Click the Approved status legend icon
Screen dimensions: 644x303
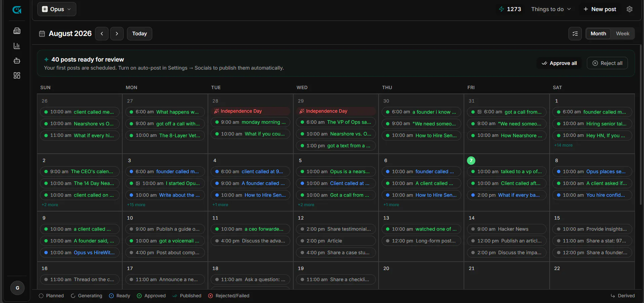(139, 296)
